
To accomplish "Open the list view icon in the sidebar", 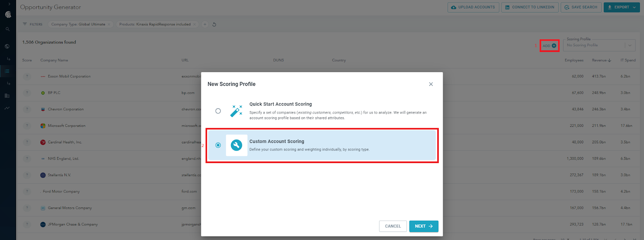I will [x=7, y=71].
